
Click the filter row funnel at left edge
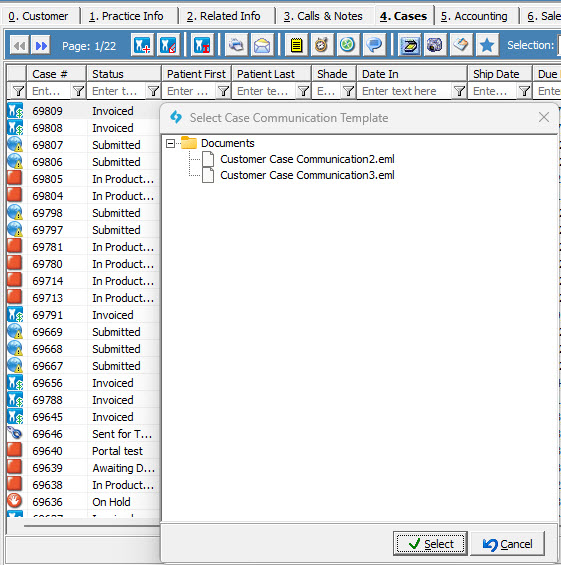point(17,91)
